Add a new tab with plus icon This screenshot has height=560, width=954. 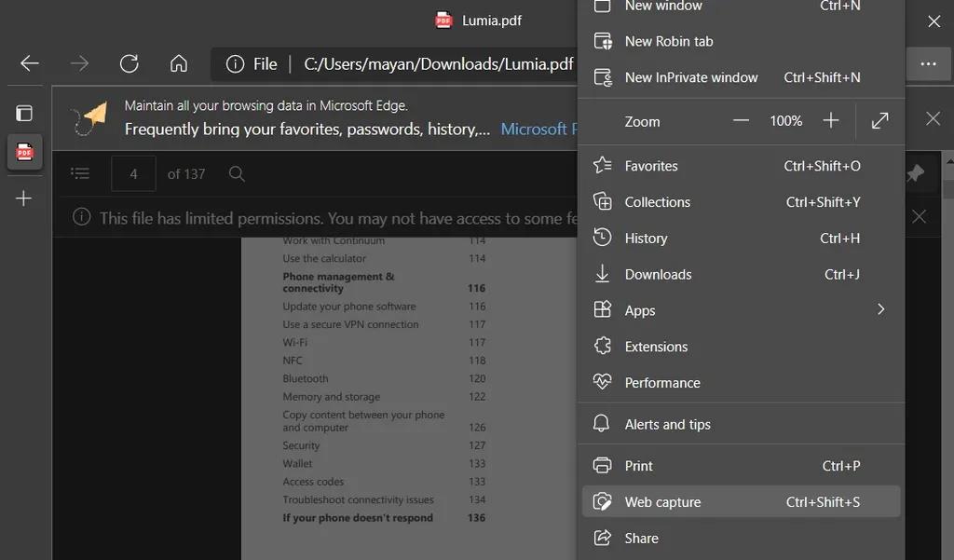coord(23,198)
